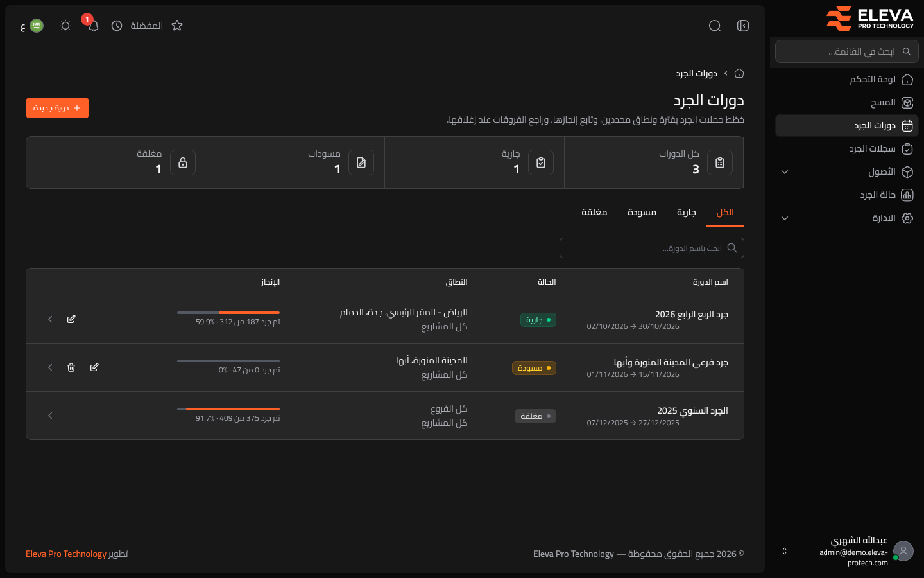Click the جرد الربع الرابع 2026 cycle name
The height and width of the screenshot is (578, 924).
tap(692, 314)
